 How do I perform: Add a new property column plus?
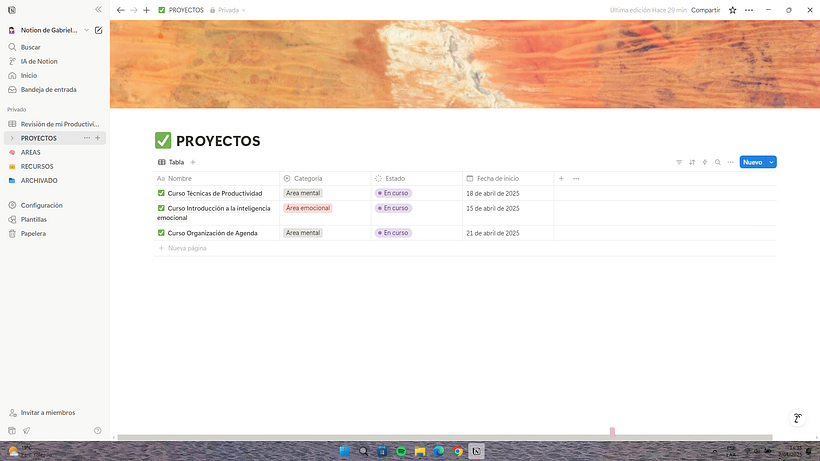click(561, 178)
